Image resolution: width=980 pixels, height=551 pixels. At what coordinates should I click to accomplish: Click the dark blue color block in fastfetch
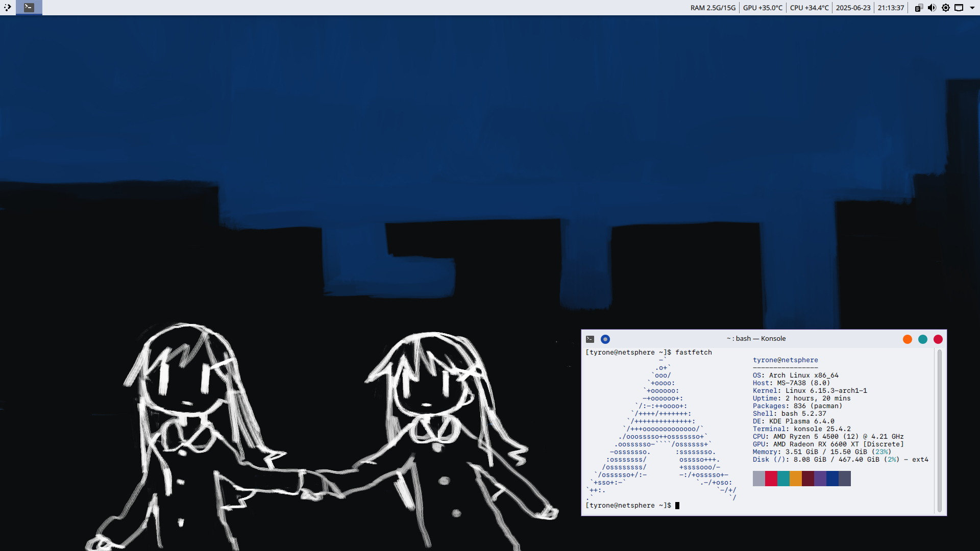tap(832, 479)
